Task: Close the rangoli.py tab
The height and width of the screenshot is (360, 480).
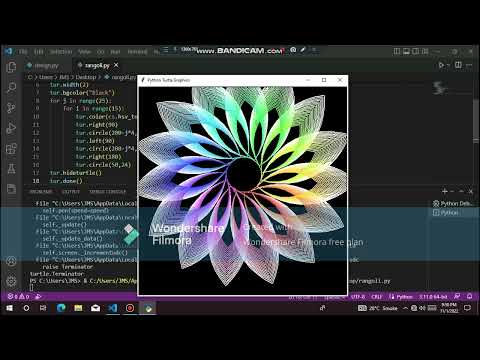Action: 116,65
